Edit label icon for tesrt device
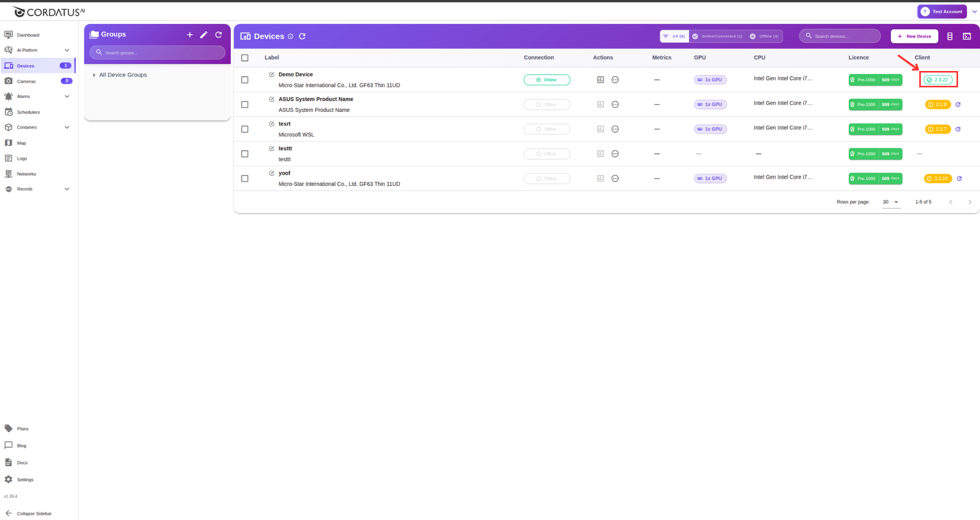980x520 pixels. [272, 124]
